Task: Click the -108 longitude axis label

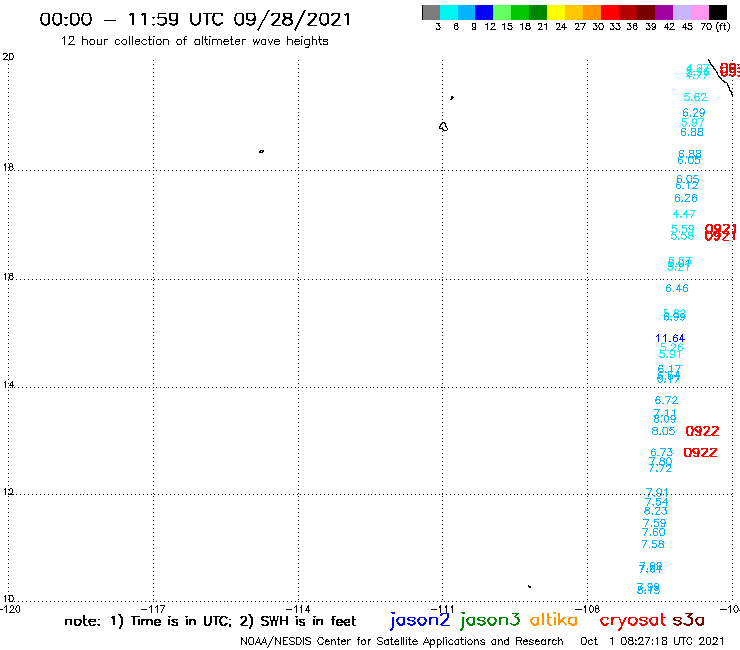Action: [588, 609]
